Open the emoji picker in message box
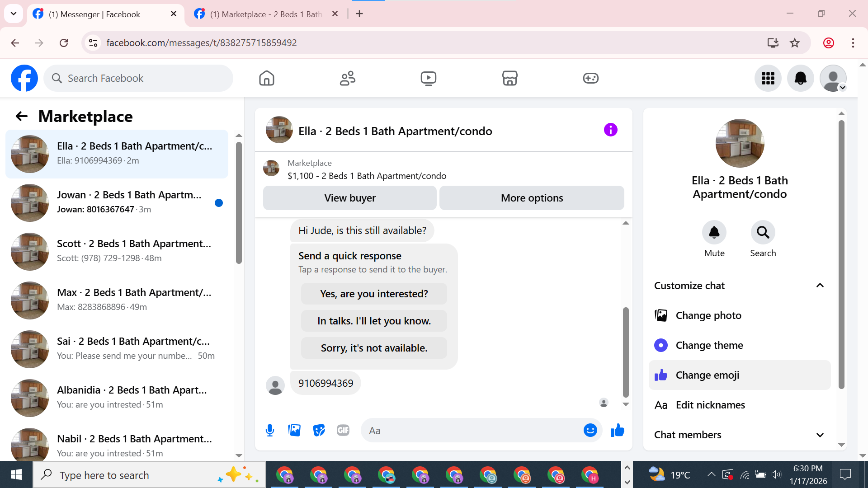This screenshot has width=868, height=488. coord(590,430)
